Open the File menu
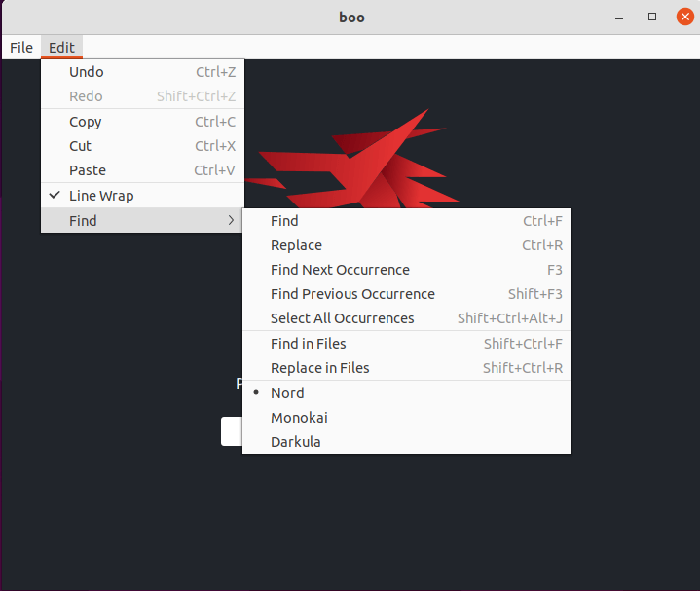Viewport: 700px width, 591px height. [21, 48]
